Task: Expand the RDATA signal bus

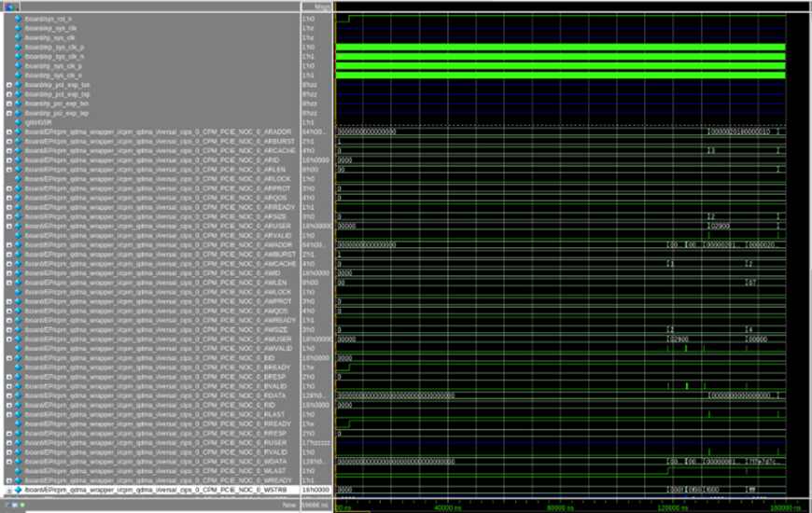Action: [x=8, y=395]
